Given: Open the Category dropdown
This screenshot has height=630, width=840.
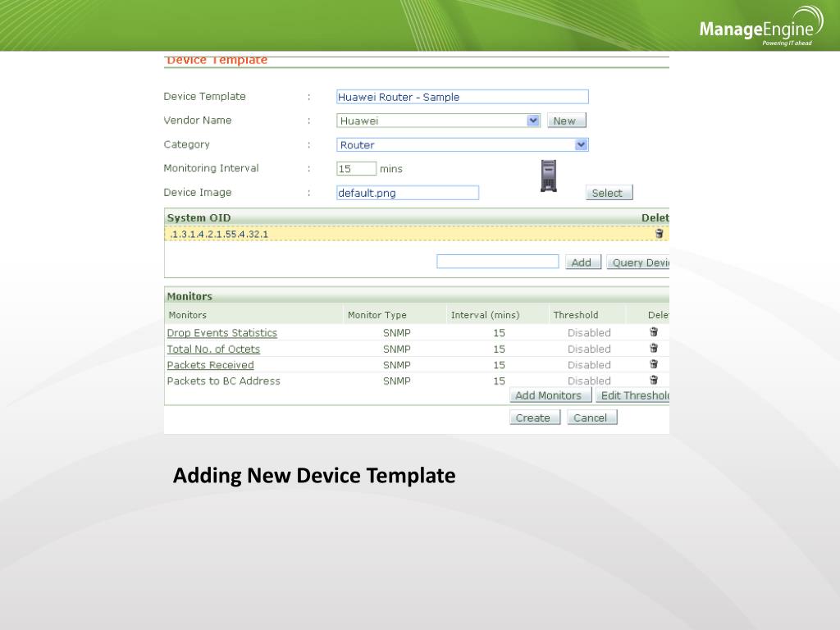Looking at the screenshot, I should (x=582, y=144).
